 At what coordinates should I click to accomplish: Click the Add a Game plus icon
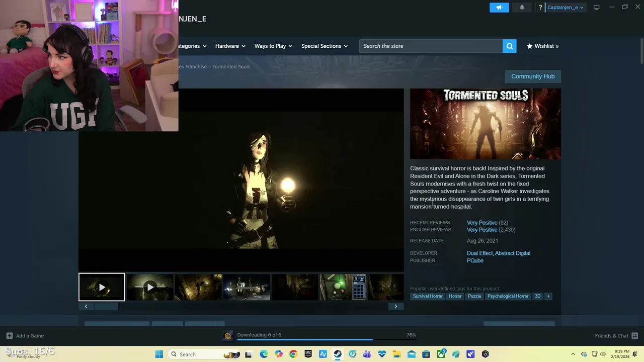[x=9, y=335]
